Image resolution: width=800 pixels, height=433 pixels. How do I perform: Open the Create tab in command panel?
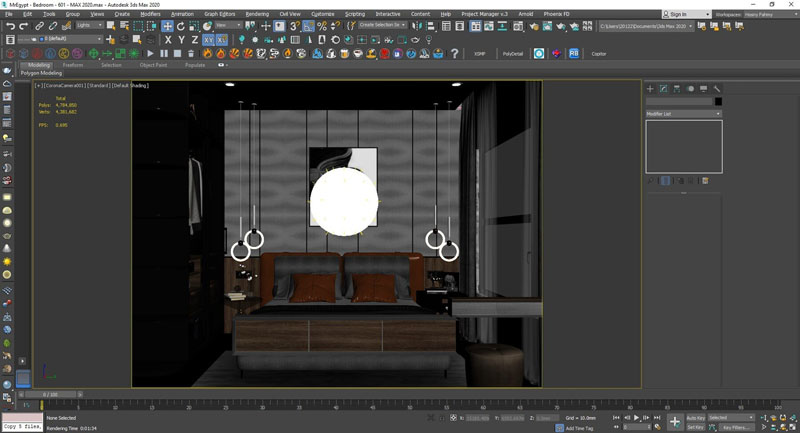click(x=650, y=89)
